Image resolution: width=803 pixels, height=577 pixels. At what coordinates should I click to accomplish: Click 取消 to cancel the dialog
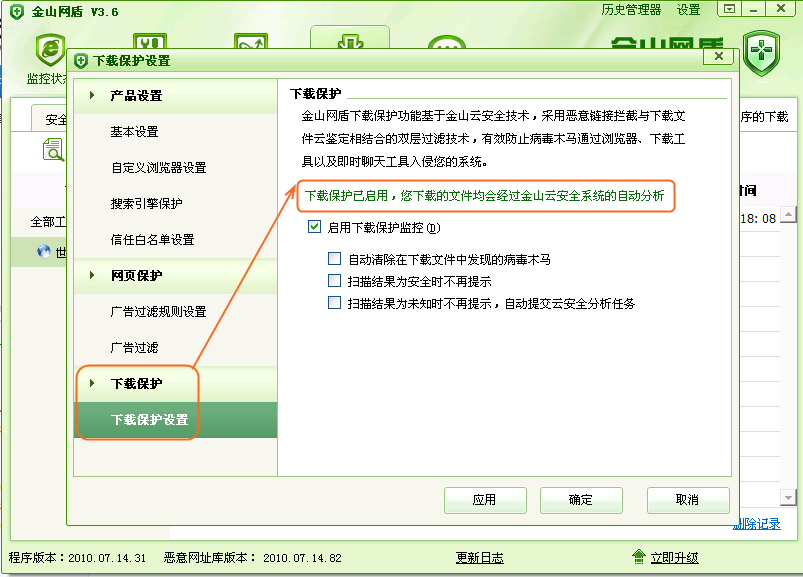pos(688,500)
